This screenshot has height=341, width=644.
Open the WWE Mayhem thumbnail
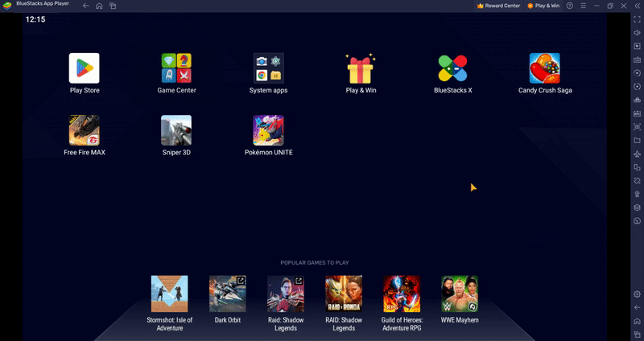click(460, 294)
